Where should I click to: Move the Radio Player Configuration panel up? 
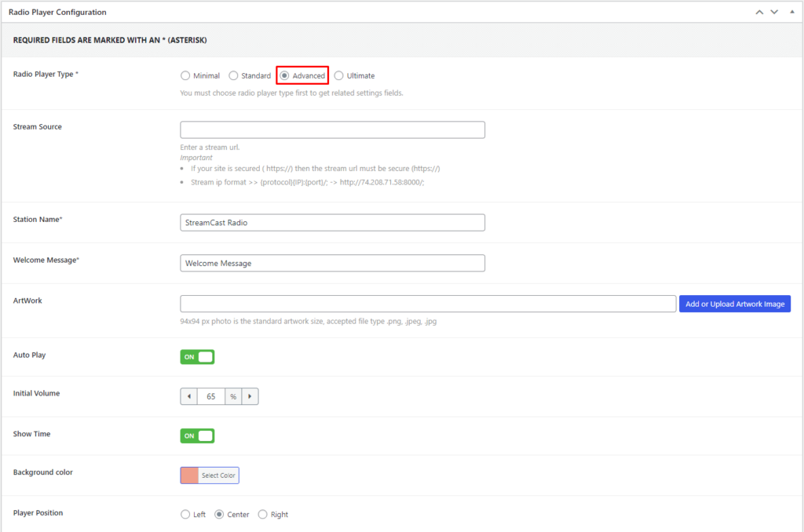coord(758,12)
